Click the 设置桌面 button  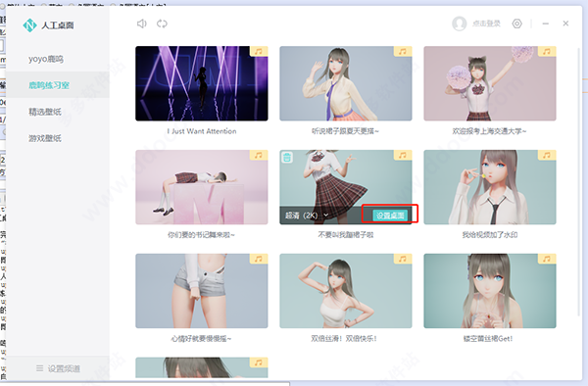click(390, 216)
